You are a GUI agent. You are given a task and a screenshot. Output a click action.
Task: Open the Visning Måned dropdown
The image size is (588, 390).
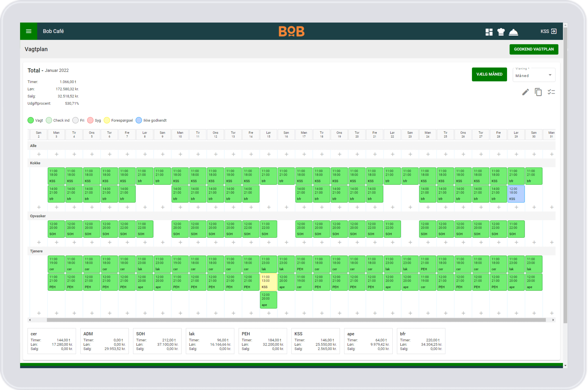[x=534, y=75]
